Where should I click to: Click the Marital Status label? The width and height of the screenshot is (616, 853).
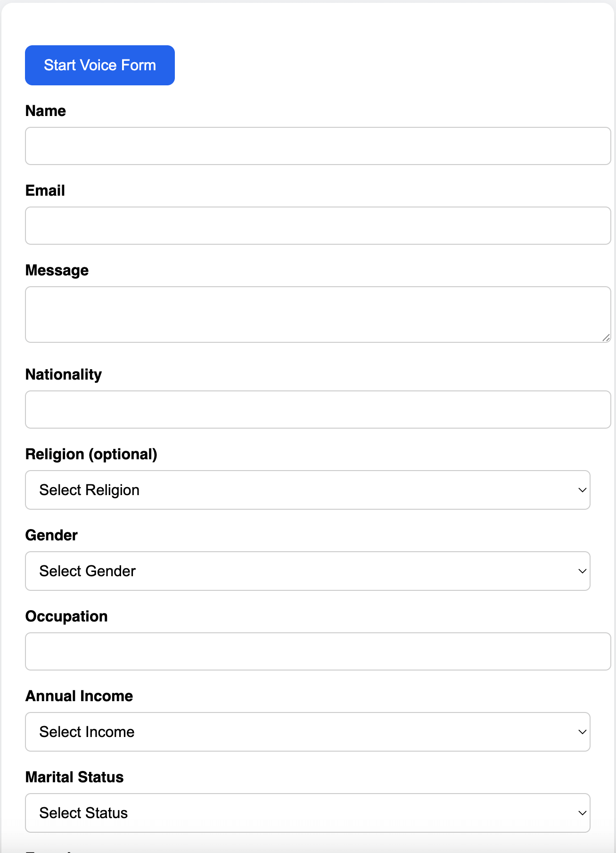click(74, 777)
